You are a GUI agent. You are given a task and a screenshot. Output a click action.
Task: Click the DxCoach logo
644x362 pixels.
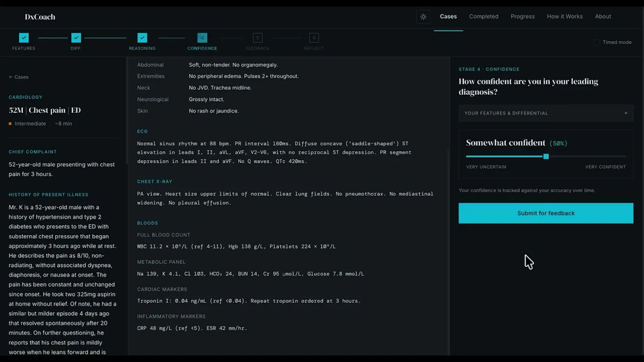point(40,17)
